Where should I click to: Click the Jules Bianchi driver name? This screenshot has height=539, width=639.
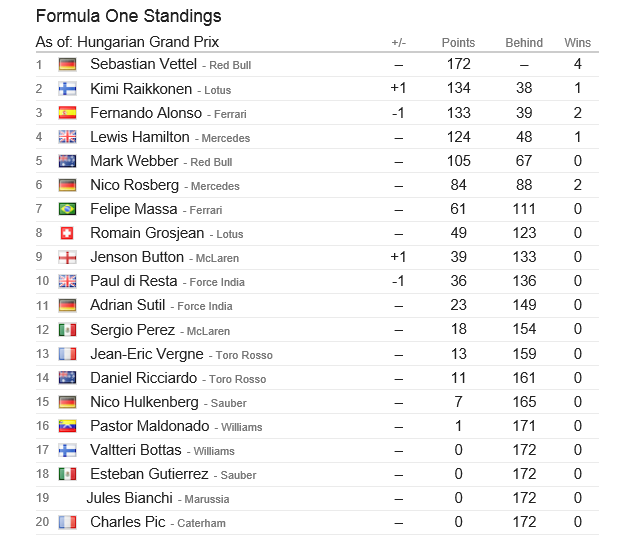coord(131,498)
